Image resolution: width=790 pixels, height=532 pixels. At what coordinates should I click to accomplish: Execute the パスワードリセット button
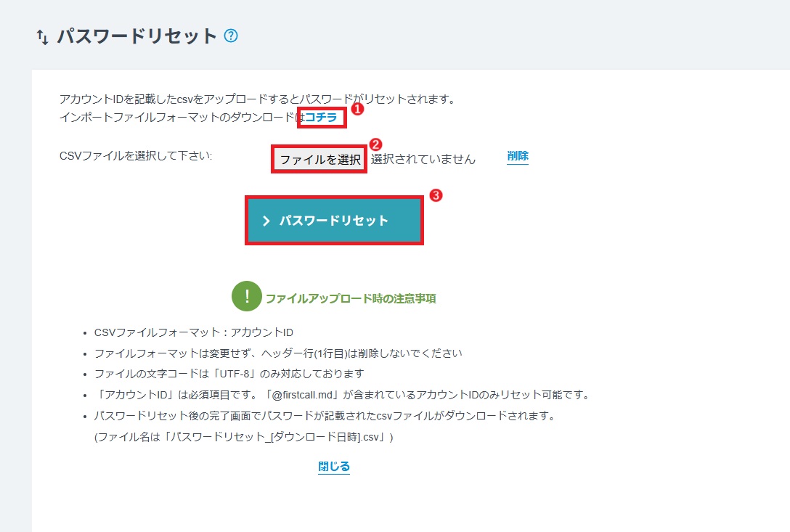[x=333, y=220]
